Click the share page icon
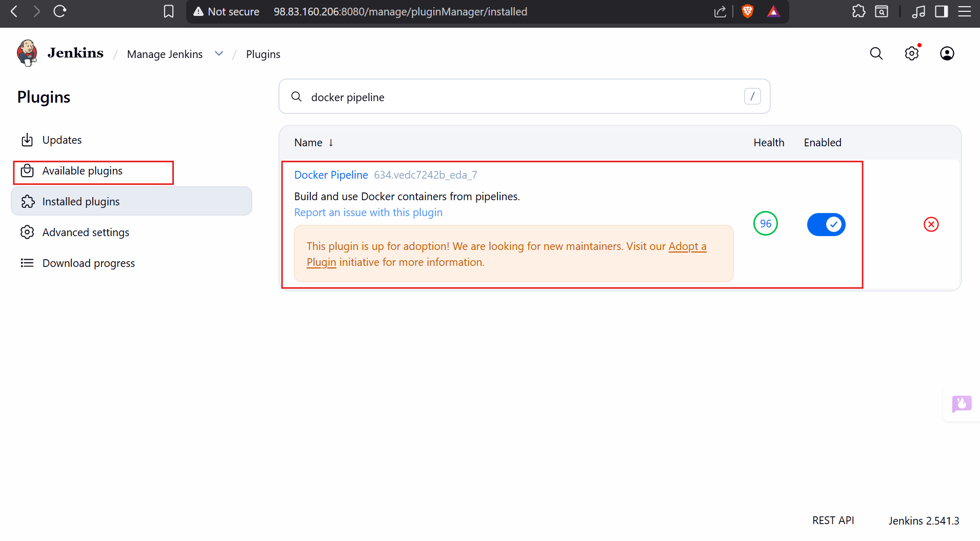The width and height of the screenshot is (980, 541). pos(720,11)
